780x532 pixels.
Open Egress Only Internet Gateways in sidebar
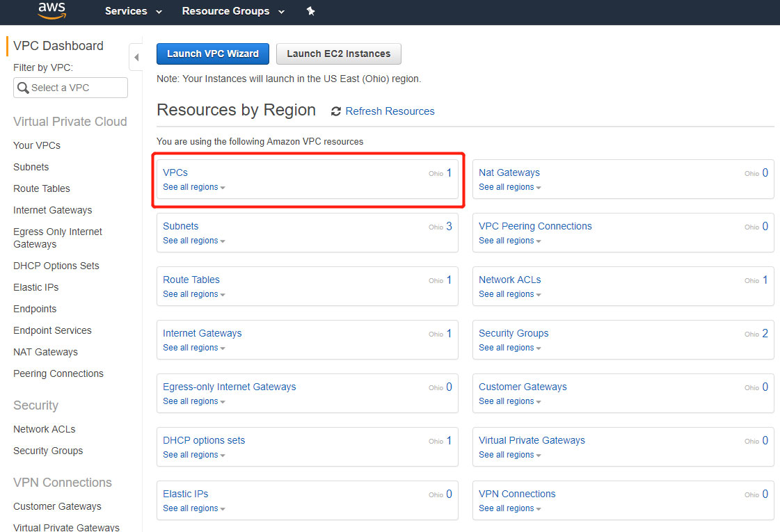coord(57,238)
